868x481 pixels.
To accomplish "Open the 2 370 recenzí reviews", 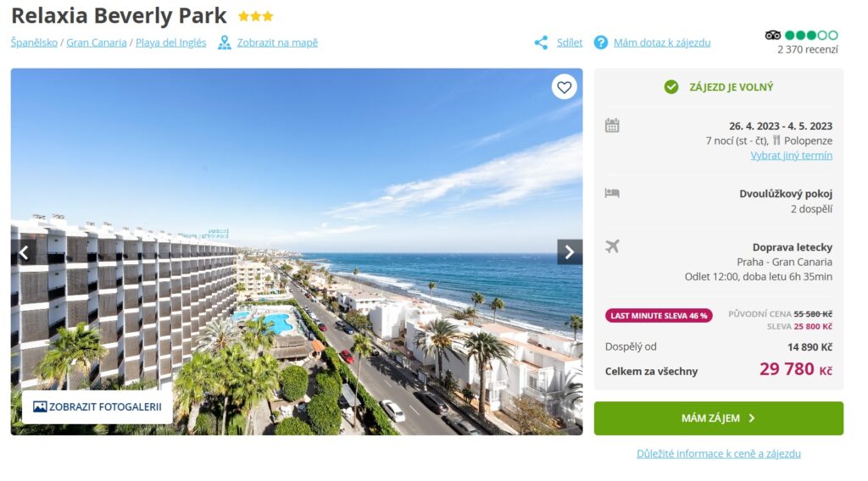I will (807, 50).
